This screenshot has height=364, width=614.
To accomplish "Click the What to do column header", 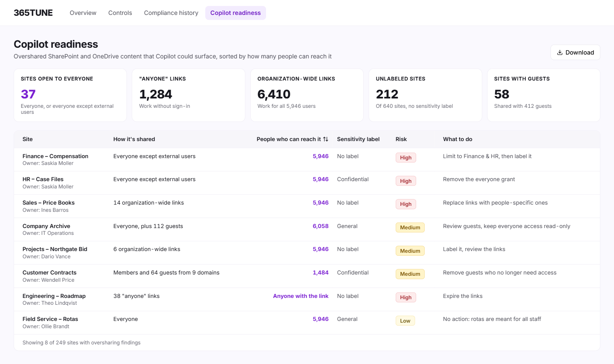I will (458, 139).
